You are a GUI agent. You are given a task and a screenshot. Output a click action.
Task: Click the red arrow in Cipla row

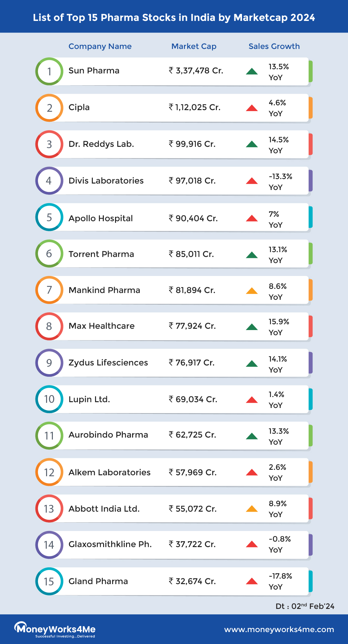click(x=252, y=108)
